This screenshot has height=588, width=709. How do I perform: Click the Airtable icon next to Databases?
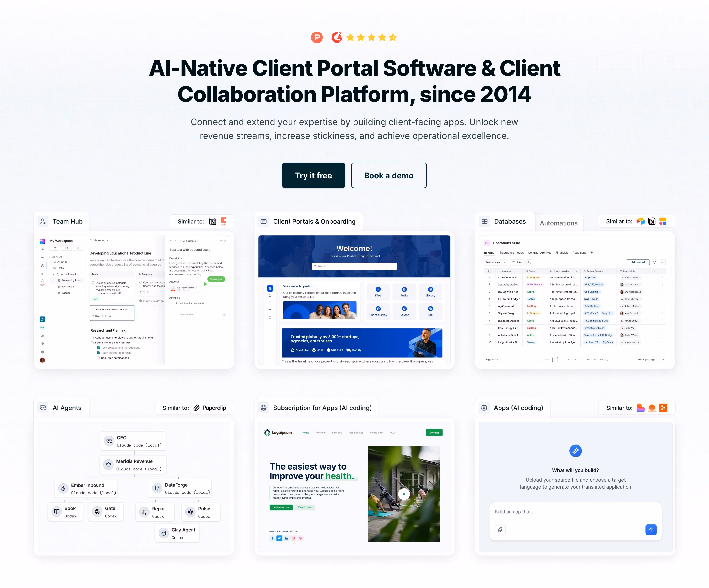(641, 221)
